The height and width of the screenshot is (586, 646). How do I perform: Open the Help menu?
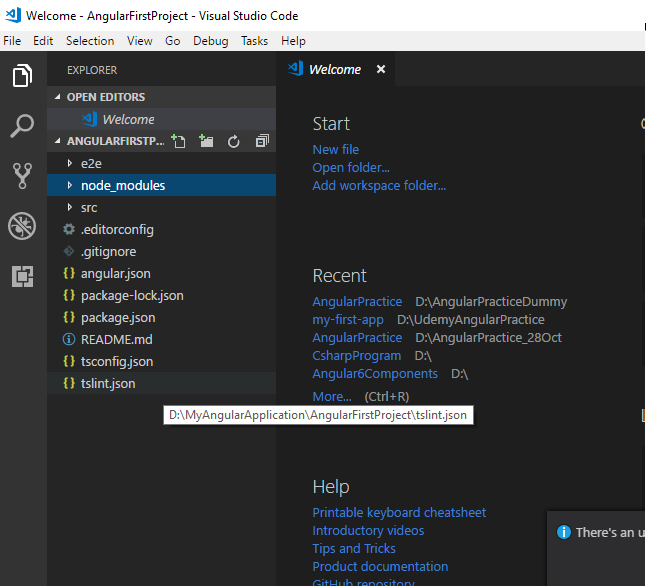(x=293, y=41)
